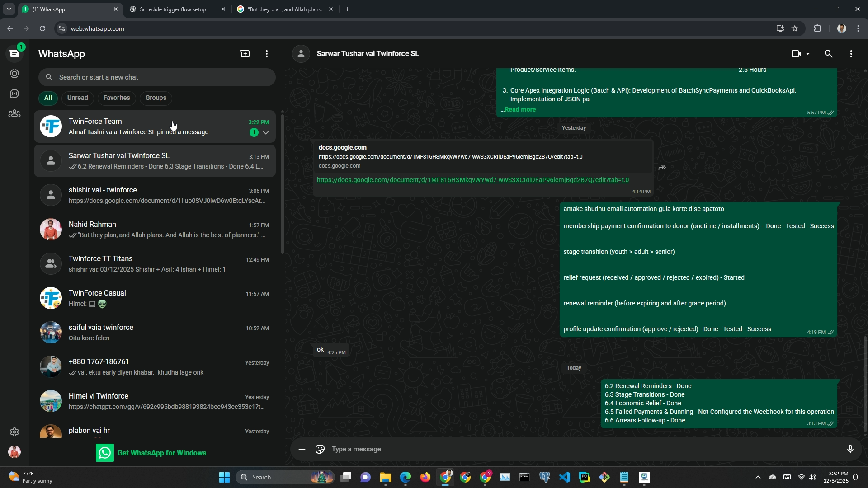Open the new chat icon
Image resolution: width=868 pixels, height=488 pixels.
[x=245, y=54]
